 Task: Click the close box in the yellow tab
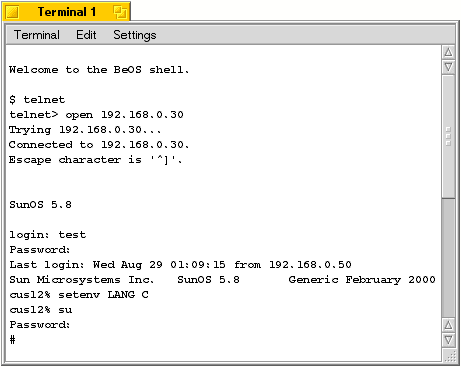click(x=13, y=12)
